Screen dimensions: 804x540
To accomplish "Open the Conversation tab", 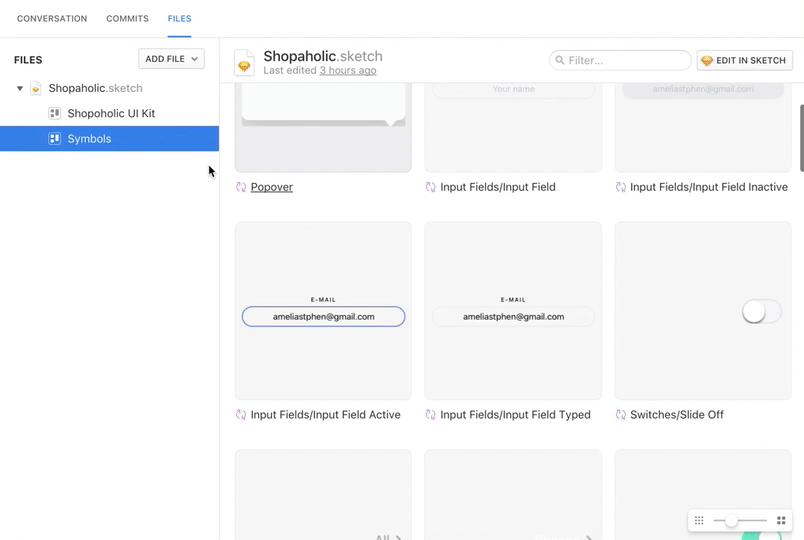I will 52,18.
